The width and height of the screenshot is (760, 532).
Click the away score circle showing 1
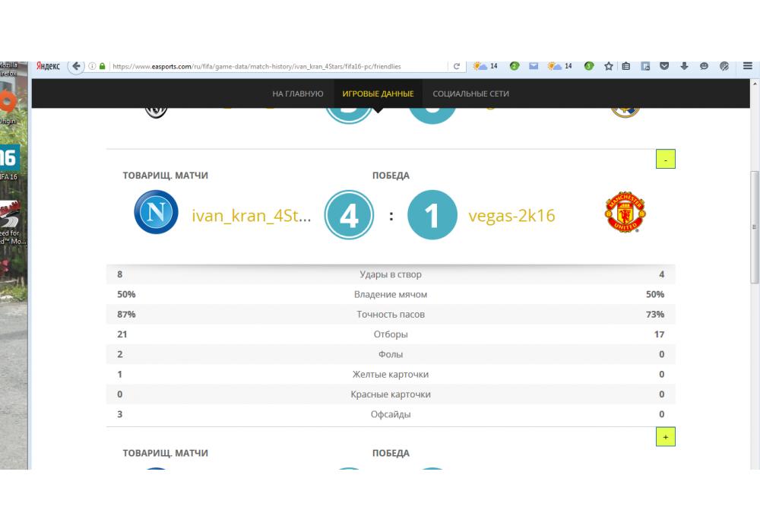pyautogui.click(x=432, y=215)
